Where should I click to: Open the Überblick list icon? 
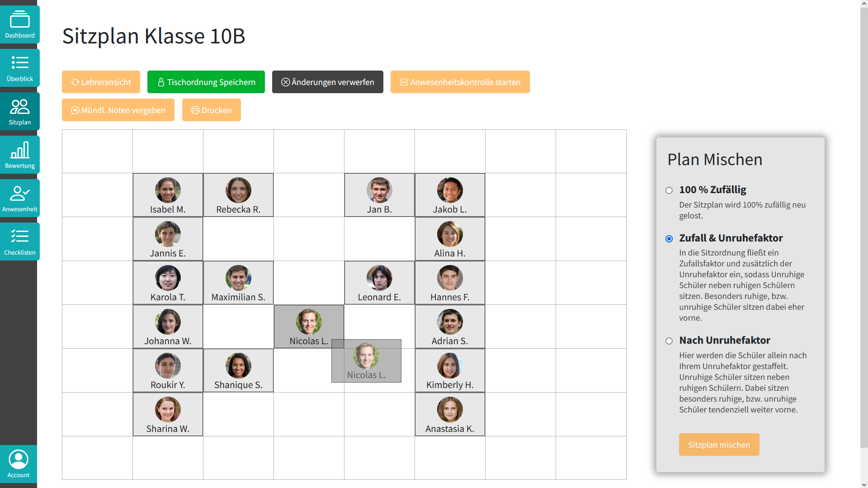[19, 68]
